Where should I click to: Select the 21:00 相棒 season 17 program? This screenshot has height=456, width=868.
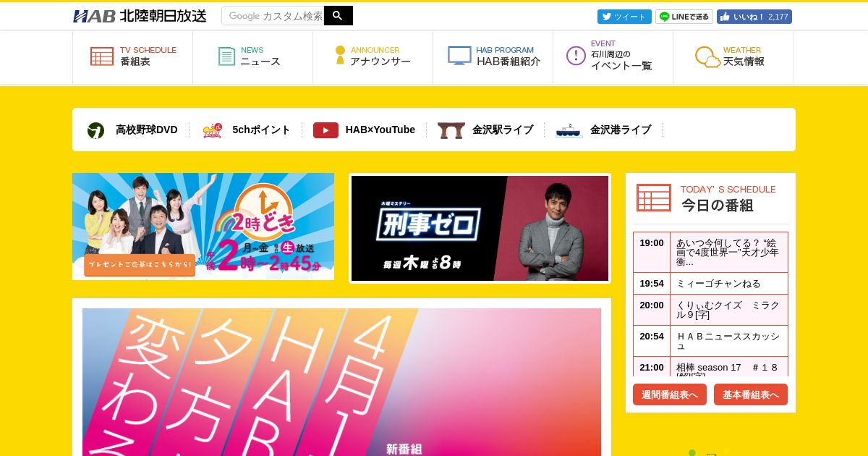pyautogui.click(x=710, y=366)
